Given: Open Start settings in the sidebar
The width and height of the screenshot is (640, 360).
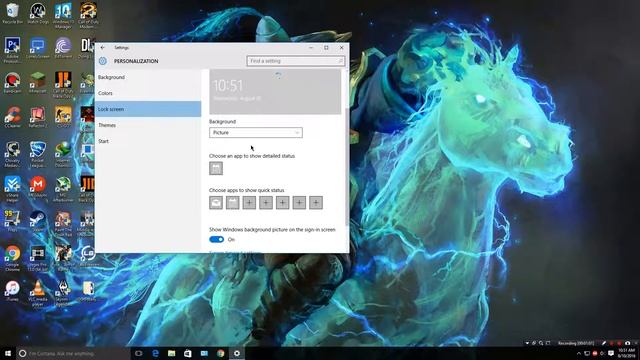Looking at the screenshot, I should click(148, 141).
